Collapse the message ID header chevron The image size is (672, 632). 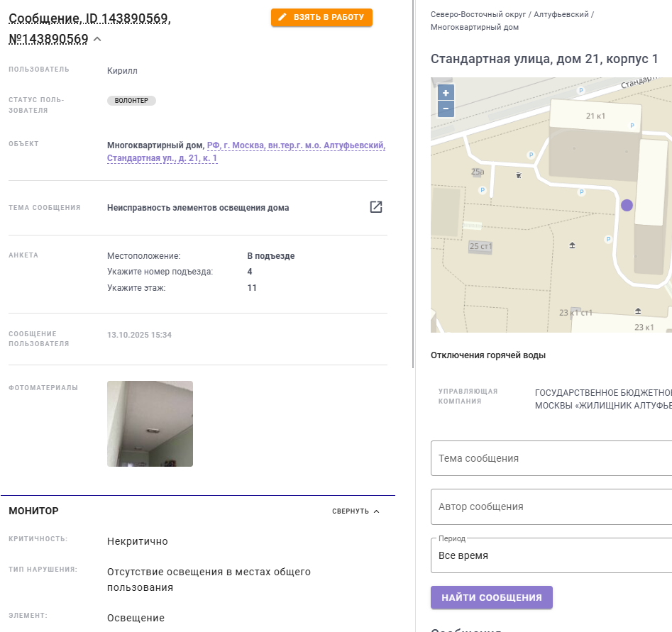[98, 39]
